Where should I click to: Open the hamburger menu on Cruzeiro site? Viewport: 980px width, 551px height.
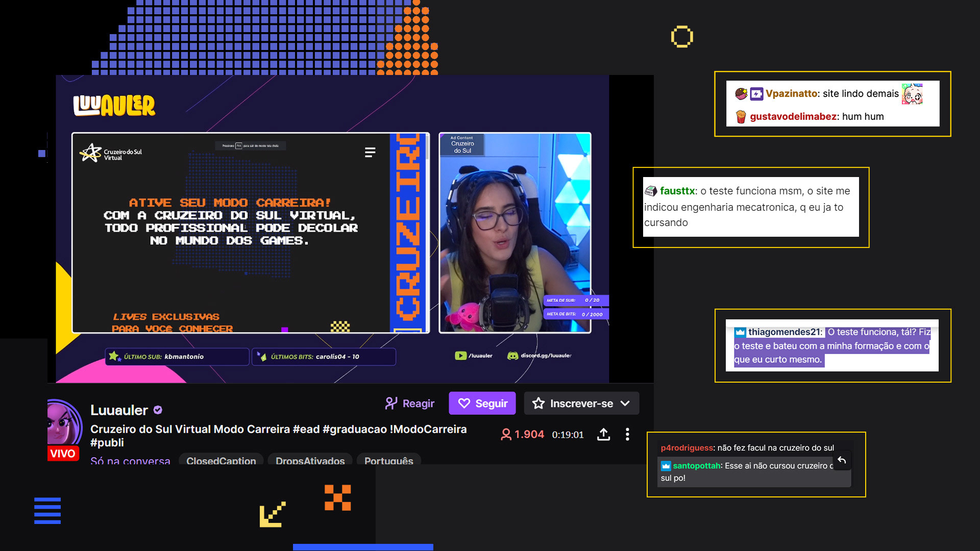(370, 152)
